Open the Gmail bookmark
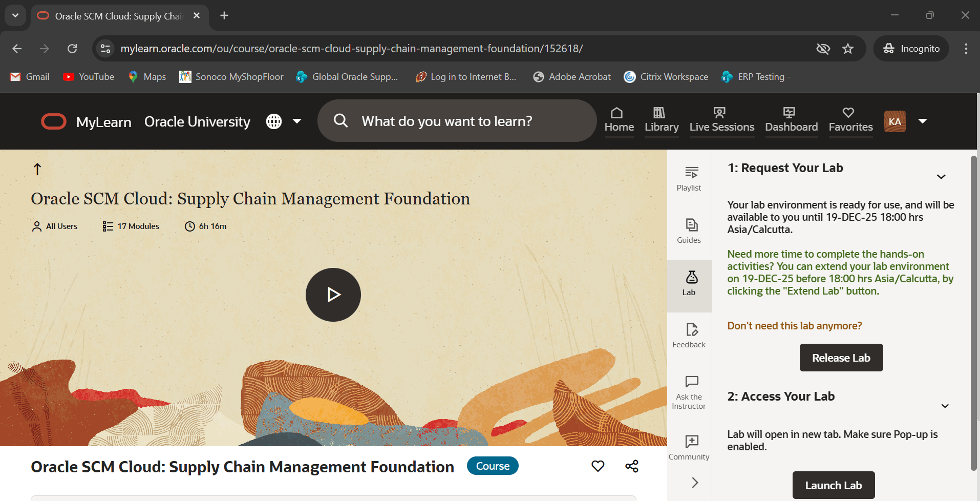The height and width of the screenshot is (501, 980). (x=30, y=77)
